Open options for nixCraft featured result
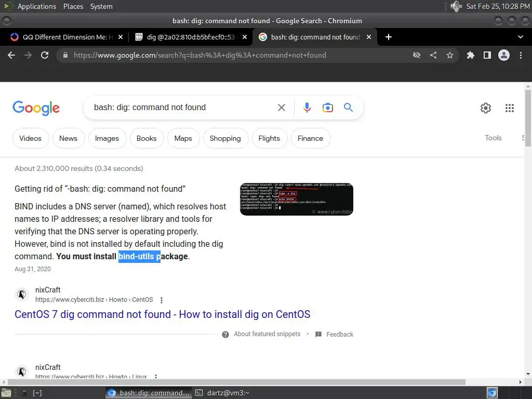532x399 pixels. tap(162, 300)
